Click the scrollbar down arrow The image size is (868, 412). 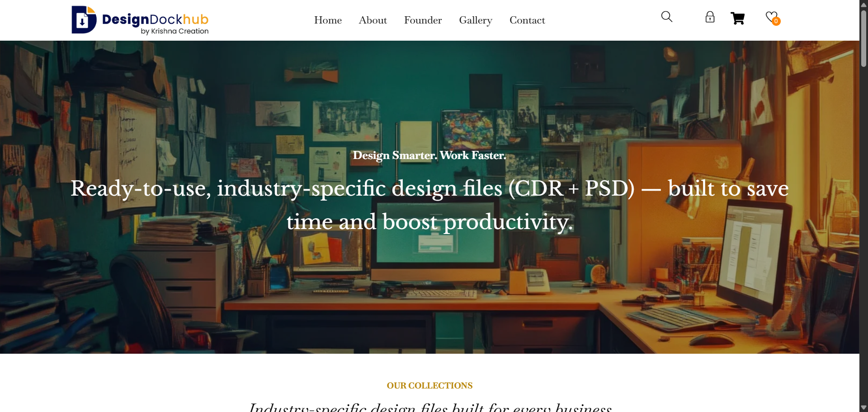863,407
